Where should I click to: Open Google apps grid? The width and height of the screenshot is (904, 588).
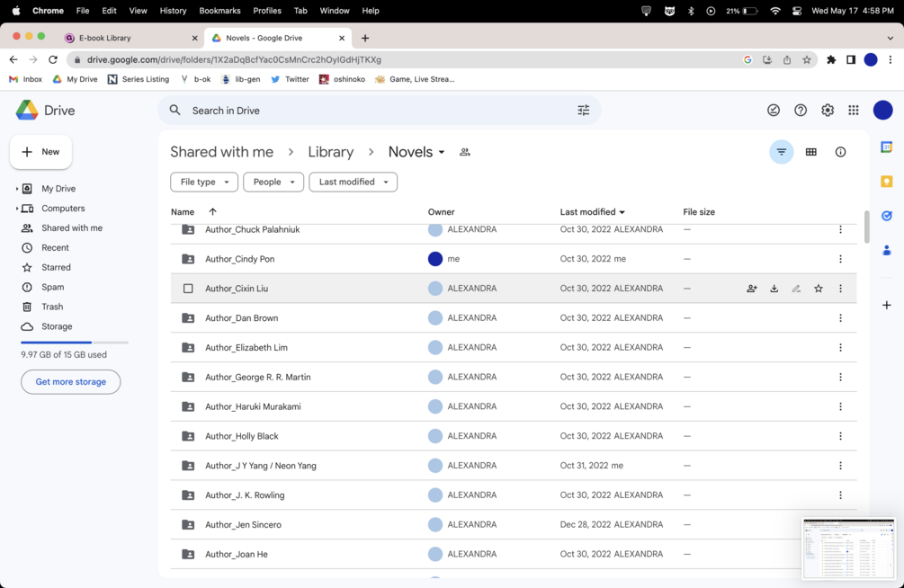(854, 111)
